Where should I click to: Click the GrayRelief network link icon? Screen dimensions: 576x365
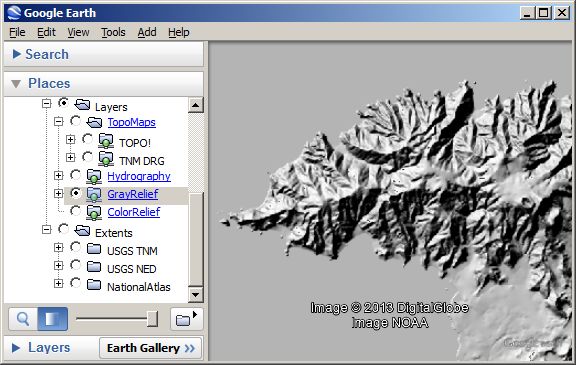pos(94,195)
